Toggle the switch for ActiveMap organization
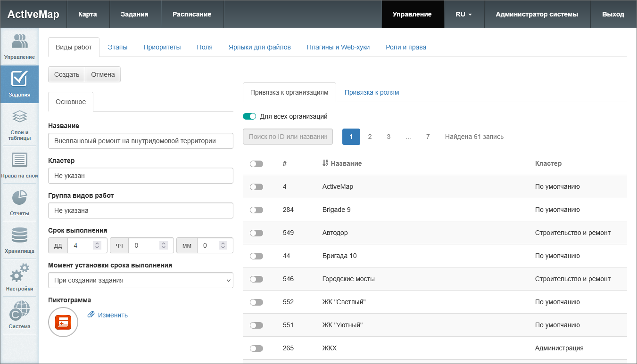 [256, 187]
